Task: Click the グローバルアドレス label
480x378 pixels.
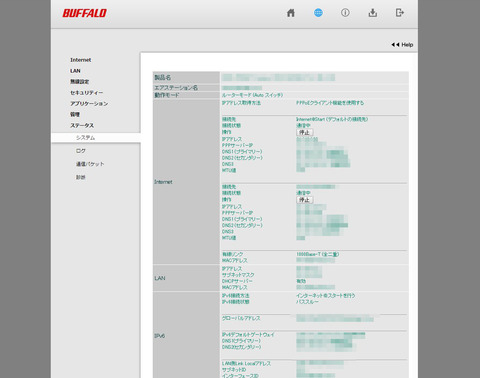Action: 241,318
